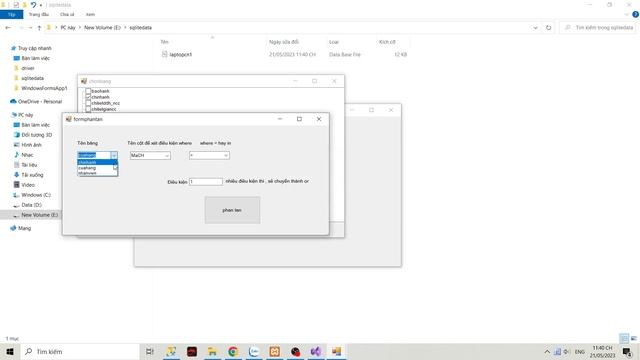Check the chitietddh_ncc checkbox
Viewport: 640px width, 360px height.
pos(88,103)
